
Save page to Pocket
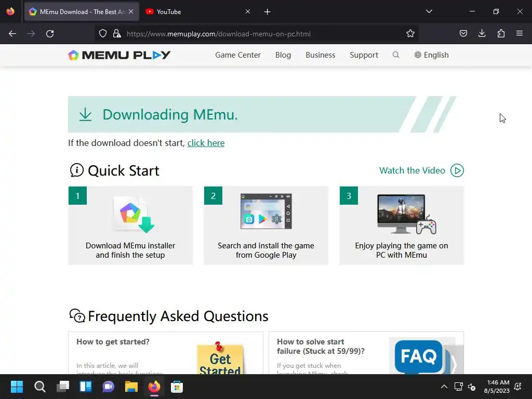coord(463,33)
